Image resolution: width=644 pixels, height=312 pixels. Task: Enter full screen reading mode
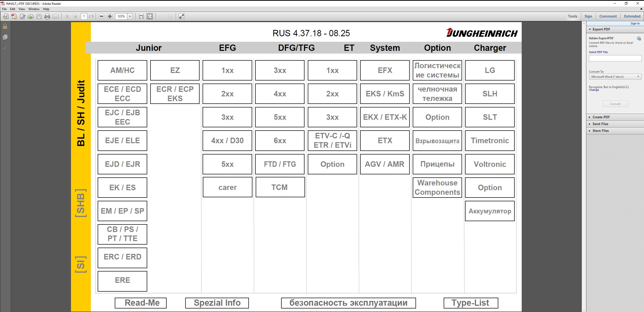tap(181, 16)
